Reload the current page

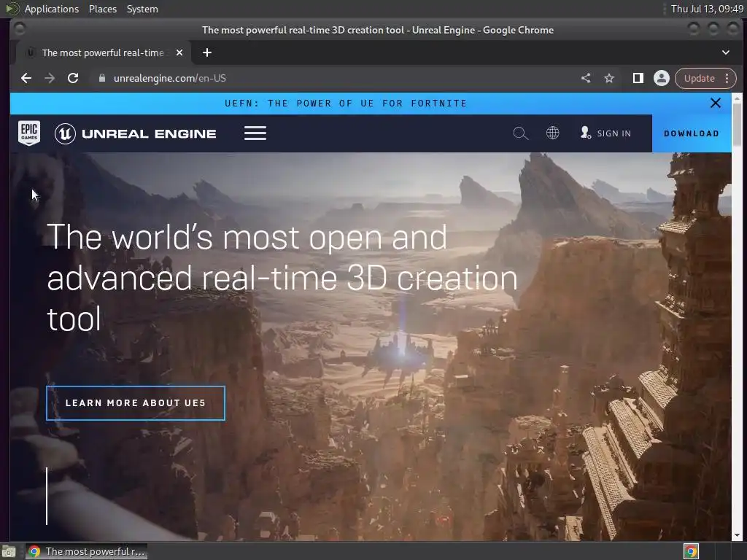(73, 78)
